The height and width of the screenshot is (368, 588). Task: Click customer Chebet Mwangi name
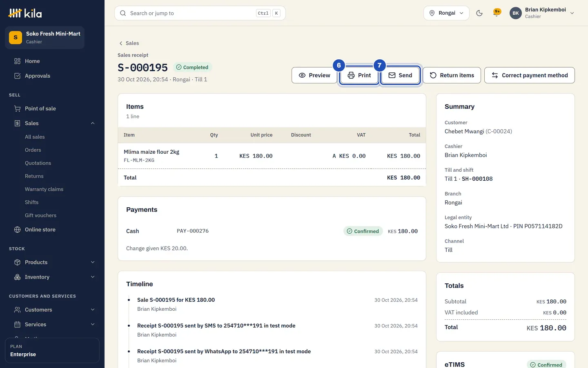(x=464, y=131)
